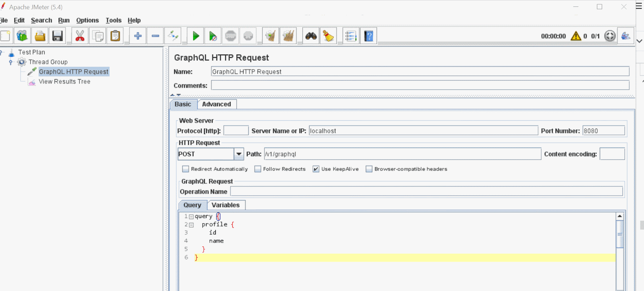
Task: Select Thread Group in the tree
Action: [48, 62]
